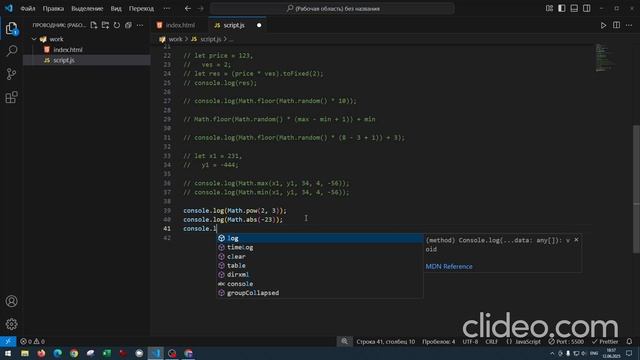Click the search box in title bar
Image resolution: width=640 pixels, height=360 pixels.
point(332,8)
